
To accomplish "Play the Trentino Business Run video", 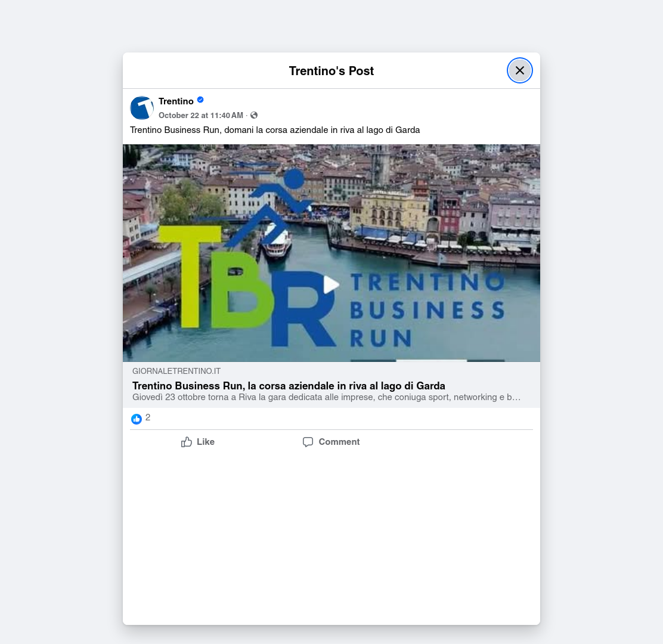I will tap(331, 284).
